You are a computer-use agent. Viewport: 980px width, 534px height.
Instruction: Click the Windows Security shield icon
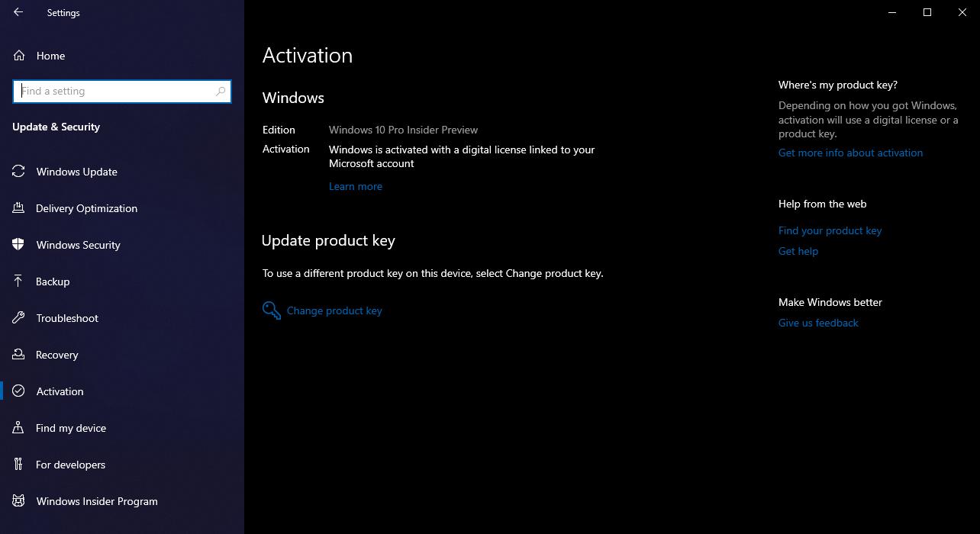(x=19, y=245)
